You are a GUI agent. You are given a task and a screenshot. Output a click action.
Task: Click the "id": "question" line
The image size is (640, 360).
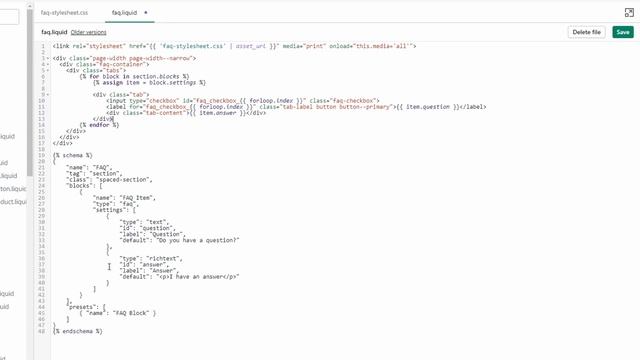pyautogui.click(x=148, y=229)
